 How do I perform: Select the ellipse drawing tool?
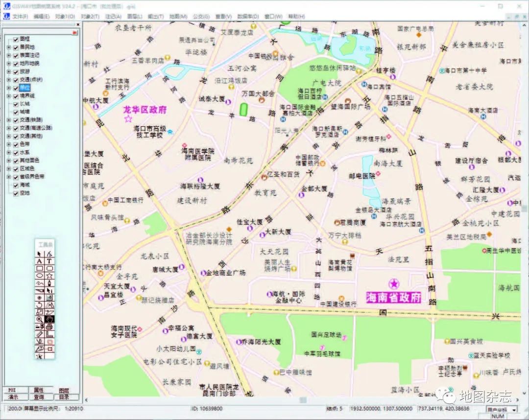(39, 275)
